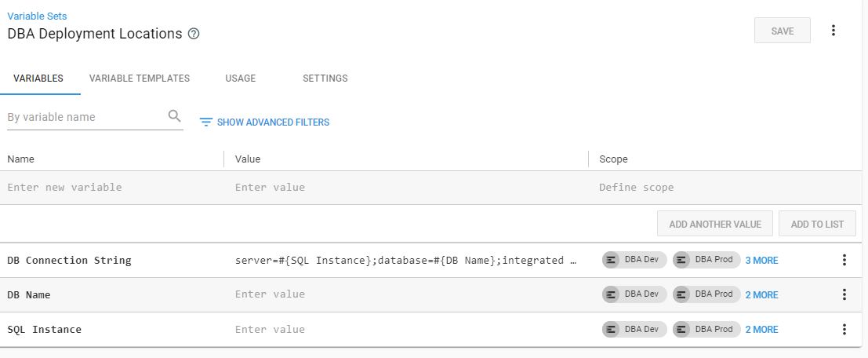Select the DB Connection String value text
The width and height of the screenshot is (868, 358).
click(407, 260)
